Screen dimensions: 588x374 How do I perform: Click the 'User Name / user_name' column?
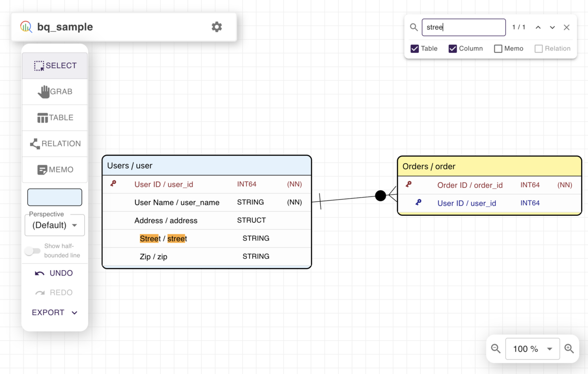(177, 202)
